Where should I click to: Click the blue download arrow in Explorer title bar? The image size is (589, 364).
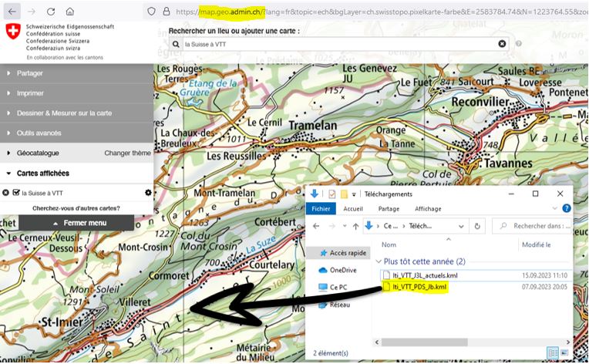[x=315, y=194]
